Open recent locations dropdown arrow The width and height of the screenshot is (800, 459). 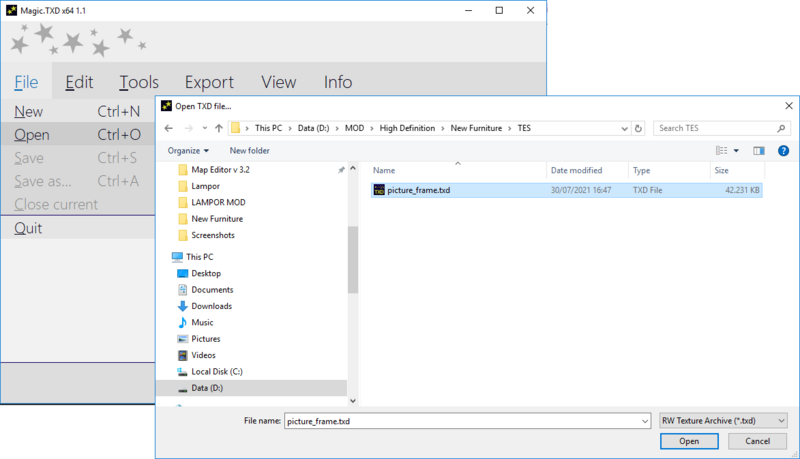click(x=205, y=128)
